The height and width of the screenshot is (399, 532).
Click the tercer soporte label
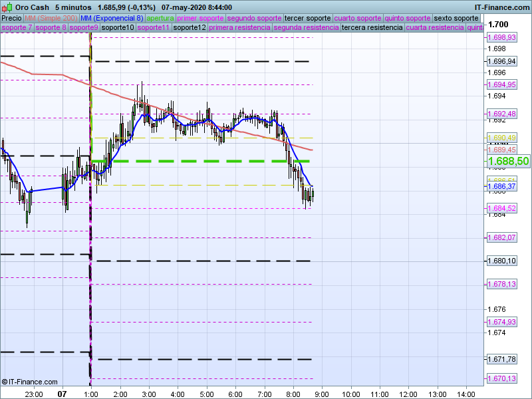point(307,18)
